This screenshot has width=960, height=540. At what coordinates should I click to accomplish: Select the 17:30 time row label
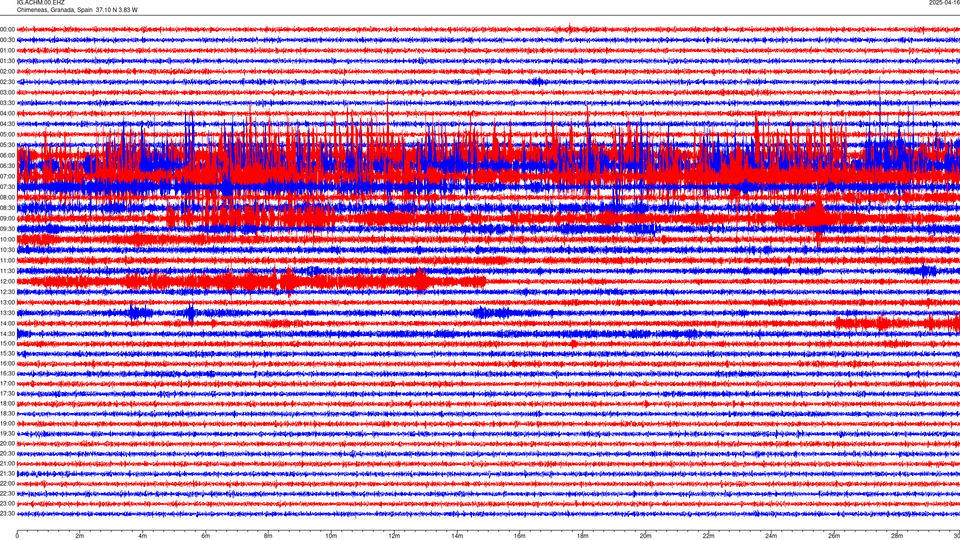[x=7, y=394]
